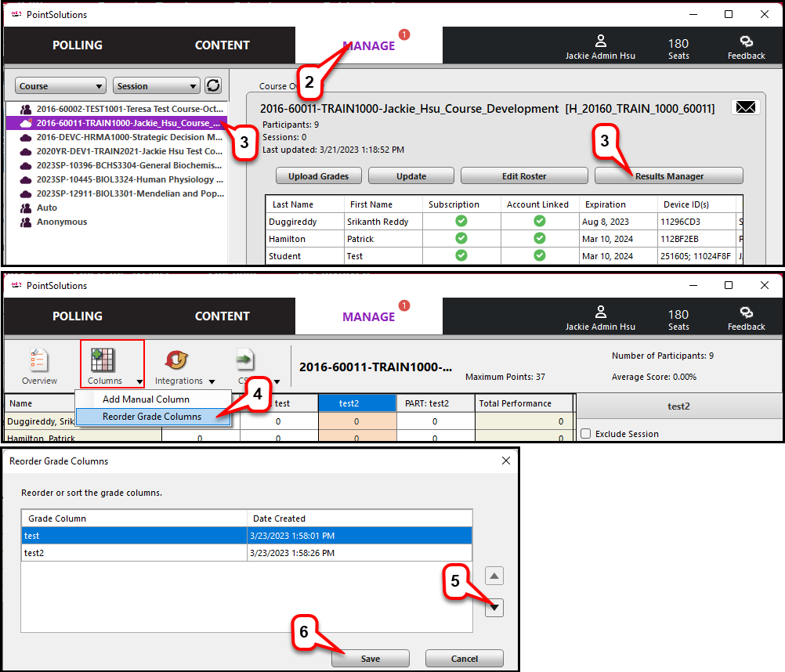Expand the Integrations dropdown arrow

pyautogui.click(x=212, y=381)
